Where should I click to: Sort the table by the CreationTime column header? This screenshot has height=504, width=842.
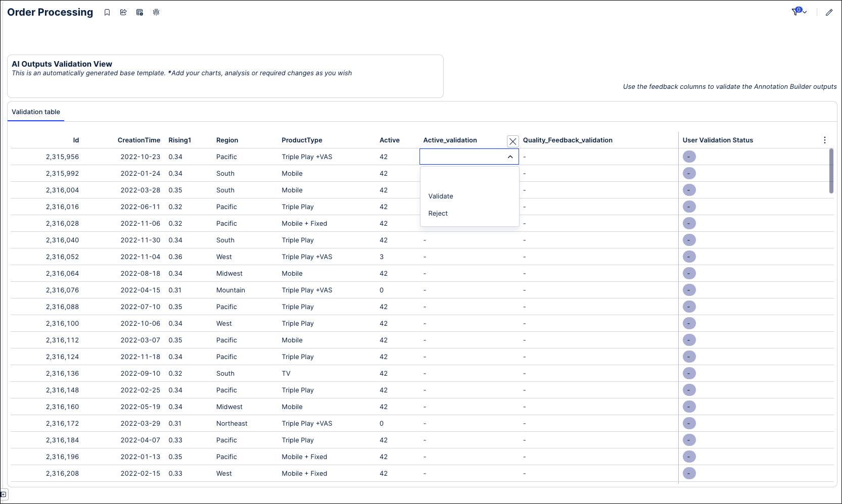click(139, 140)
